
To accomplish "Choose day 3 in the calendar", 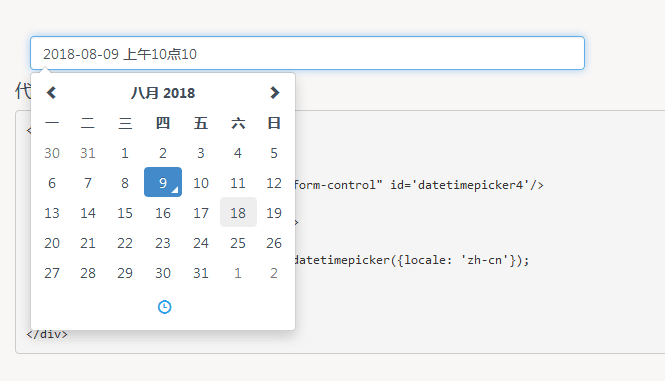I will (x=201, y=153).
